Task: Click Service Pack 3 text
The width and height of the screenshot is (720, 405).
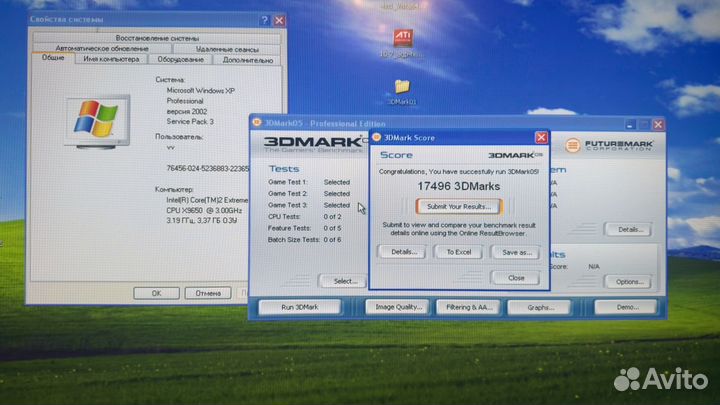Action: pyautogui.click(x=190, y=122)
